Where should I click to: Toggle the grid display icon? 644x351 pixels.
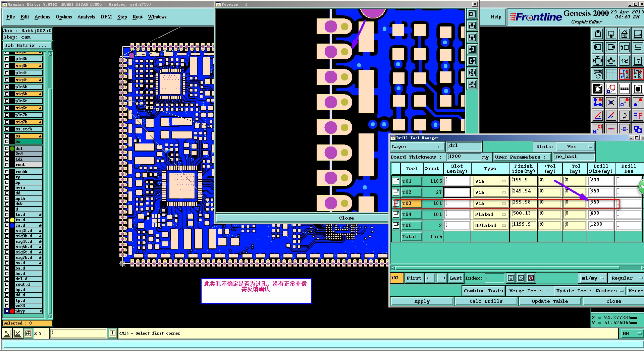(x=611, y=74)
